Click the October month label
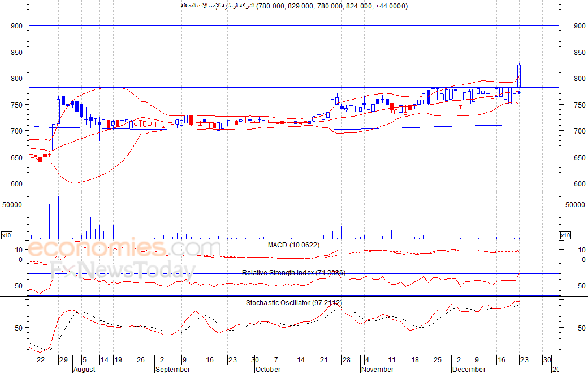 pos(268,369)
